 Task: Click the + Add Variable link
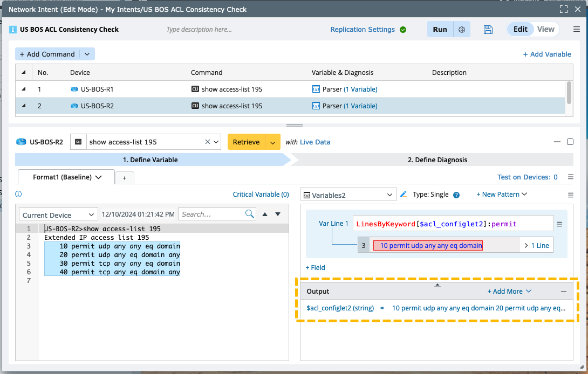[x=547, y=54]
